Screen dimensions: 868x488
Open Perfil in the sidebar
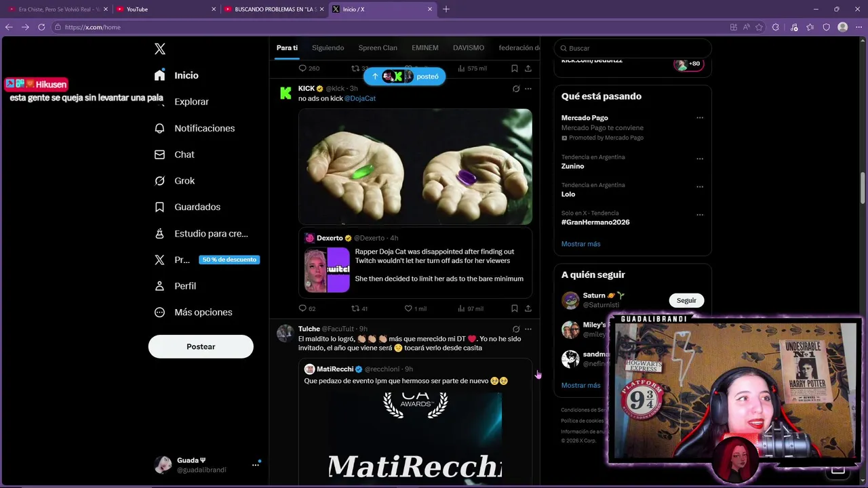pyautogui.click(x=175, y=286)
